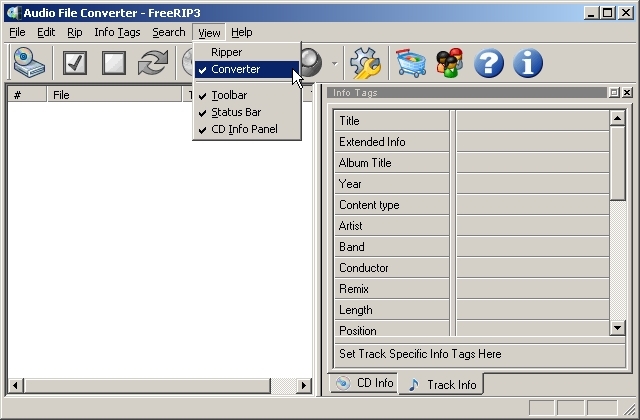Click the CD drive ripper toolbar icon
This screenshot has width=640, height=420.
pos(29,62)
